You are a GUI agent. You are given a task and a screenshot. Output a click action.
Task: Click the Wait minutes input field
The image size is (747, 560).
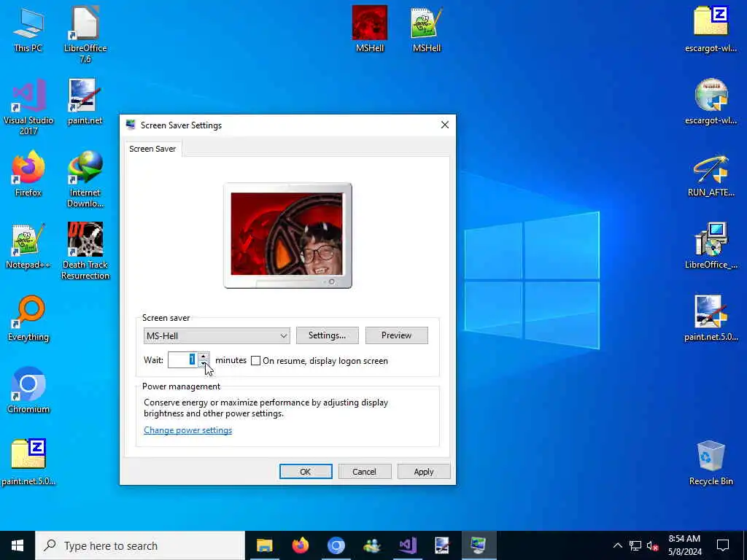click(183, 360)
